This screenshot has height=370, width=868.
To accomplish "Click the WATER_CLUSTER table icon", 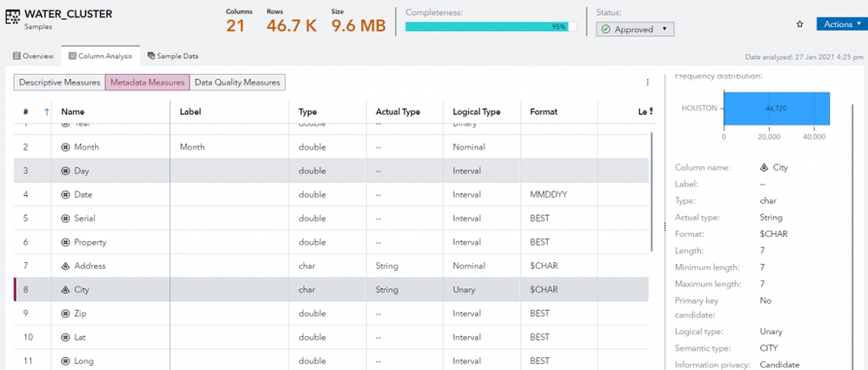I will 12,19.
